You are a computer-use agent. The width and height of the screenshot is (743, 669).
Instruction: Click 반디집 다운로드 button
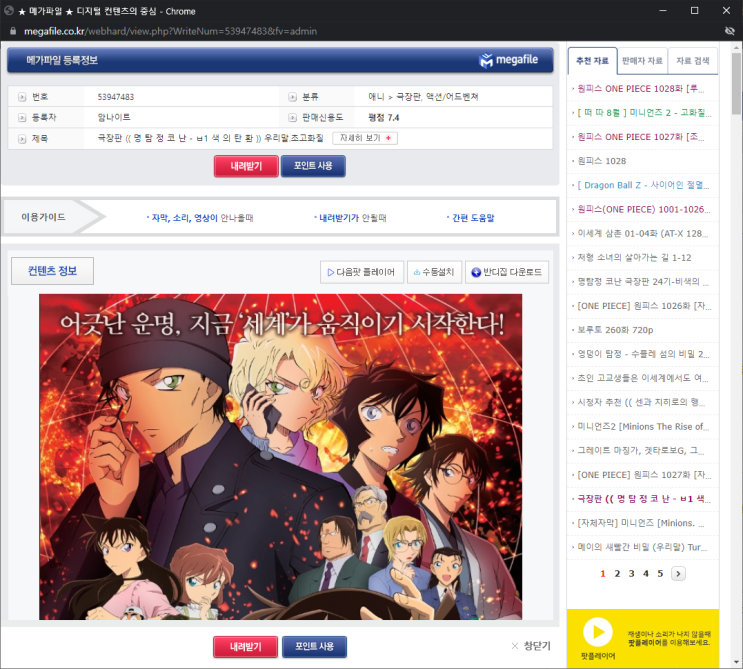coord(507,272)
